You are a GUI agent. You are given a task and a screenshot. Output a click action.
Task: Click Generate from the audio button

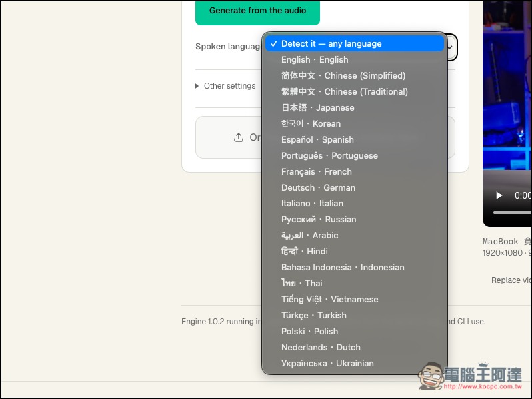(257, 11)
